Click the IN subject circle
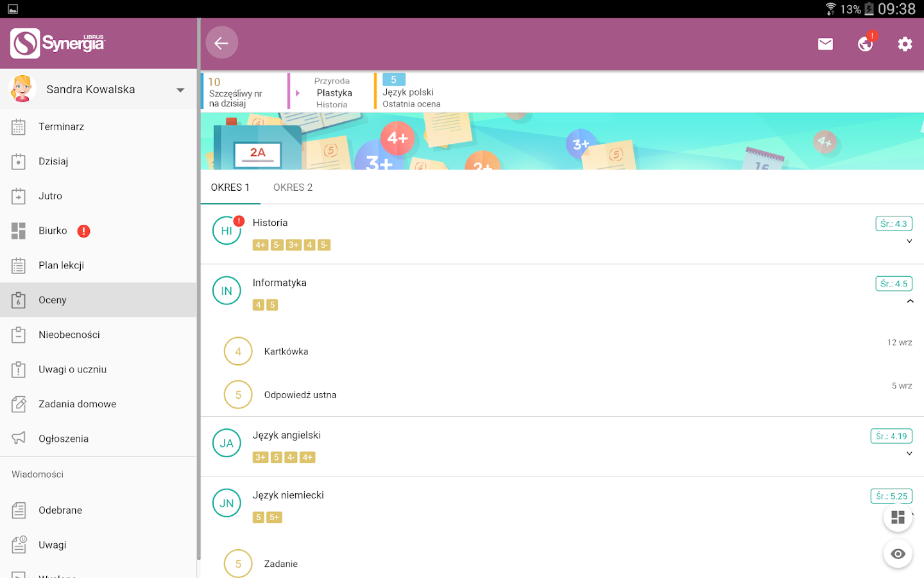This screenshot has height=578, width=924. pos(227,291)
